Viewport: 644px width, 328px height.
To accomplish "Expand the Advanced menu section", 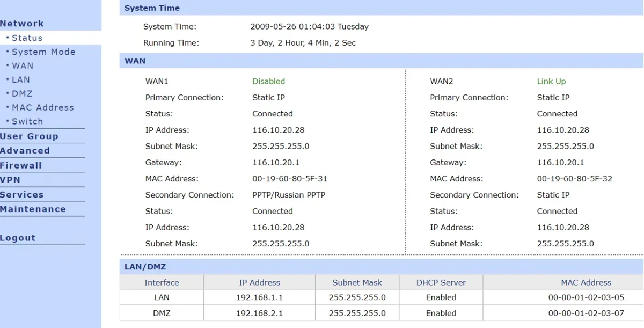I will 25,151.
